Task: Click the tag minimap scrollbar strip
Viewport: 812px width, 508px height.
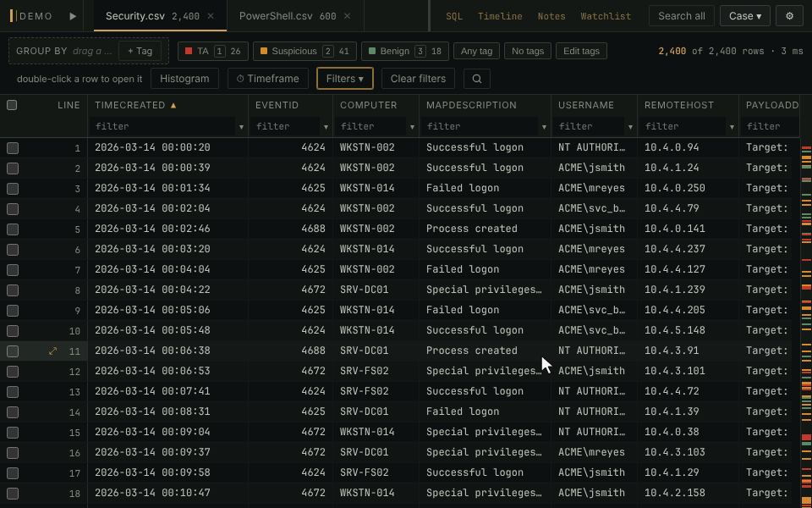Action: click(x=806, y=323)
